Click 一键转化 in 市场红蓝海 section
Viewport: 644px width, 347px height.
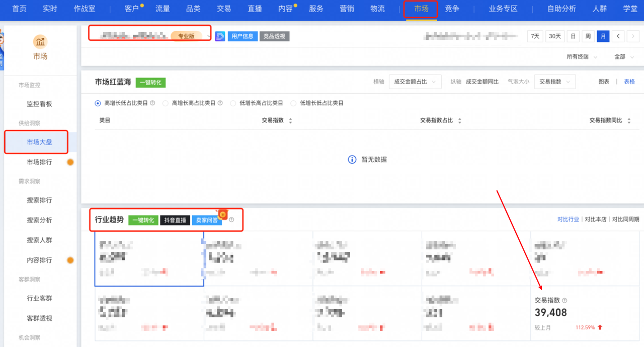[x=150, y=82]
